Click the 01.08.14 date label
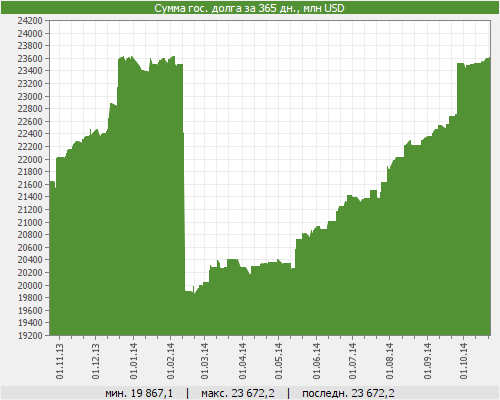Screen dimensions: 500x400 390,361
